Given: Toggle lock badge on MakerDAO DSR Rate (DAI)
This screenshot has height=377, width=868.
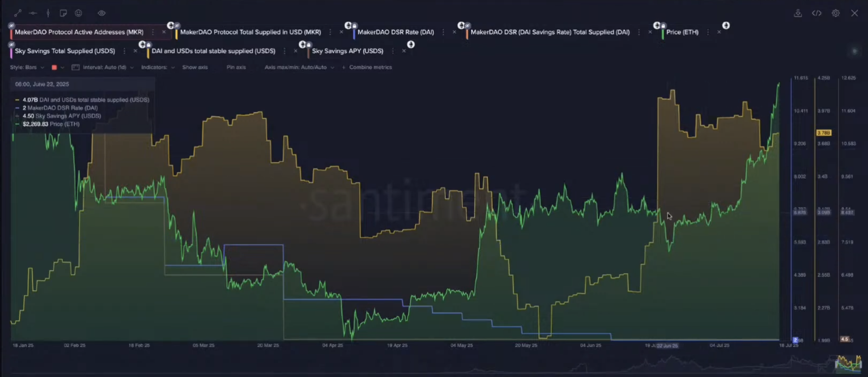Looking at the screenshot, I should pyautogui.click(x=354, y=26).
